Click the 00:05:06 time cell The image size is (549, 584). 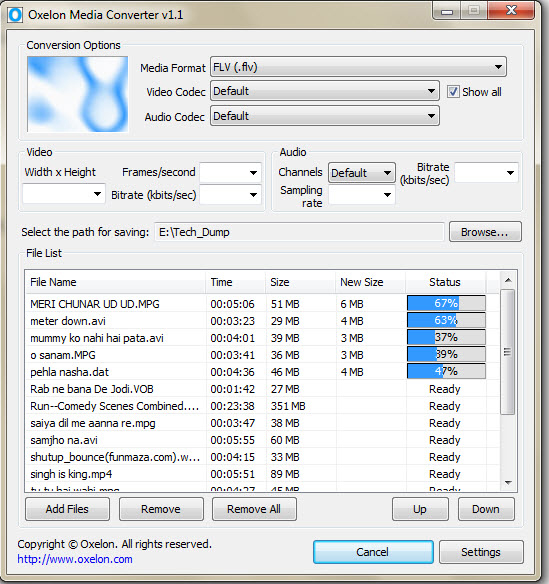click(232, 304)
